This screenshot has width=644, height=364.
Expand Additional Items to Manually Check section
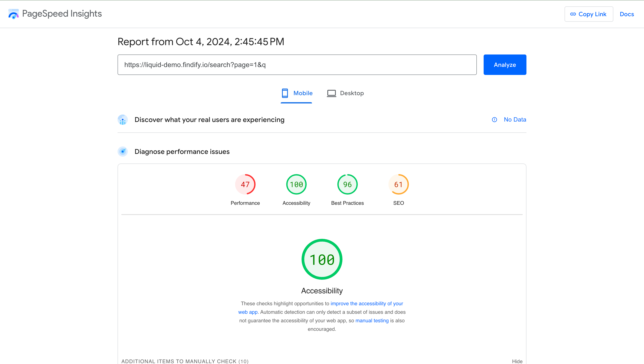185,361
